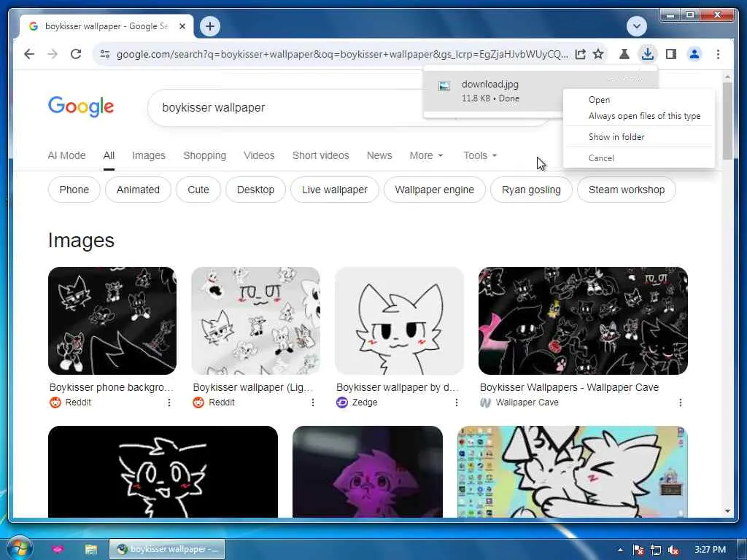Filter by Animated chip
The width and height of the screenshot is (747, 560).
coord(138,190)
